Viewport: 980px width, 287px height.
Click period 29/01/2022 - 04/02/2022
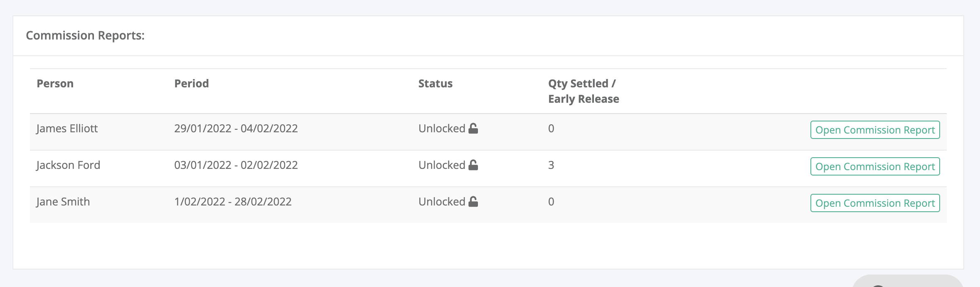tap(236, 129)
